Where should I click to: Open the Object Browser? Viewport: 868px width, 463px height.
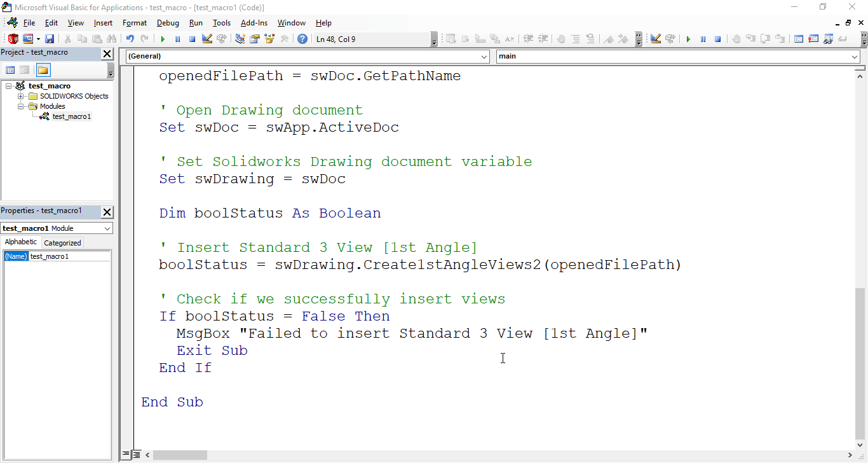[269, 38]
